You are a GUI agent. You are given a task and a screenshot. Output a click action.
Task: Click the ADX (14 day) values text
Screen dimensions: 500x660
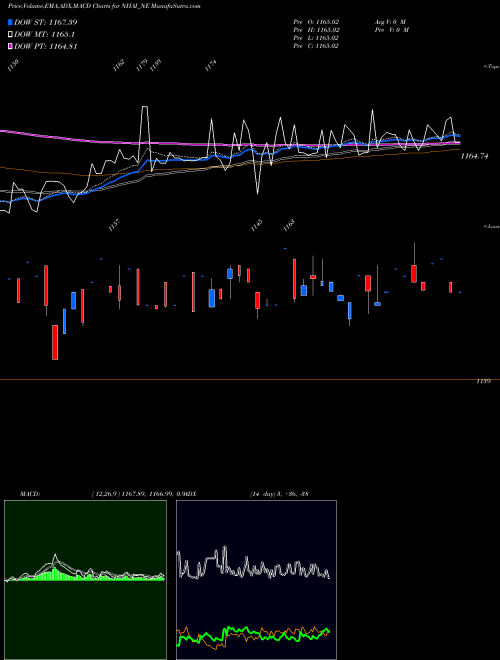coord(280,494)
